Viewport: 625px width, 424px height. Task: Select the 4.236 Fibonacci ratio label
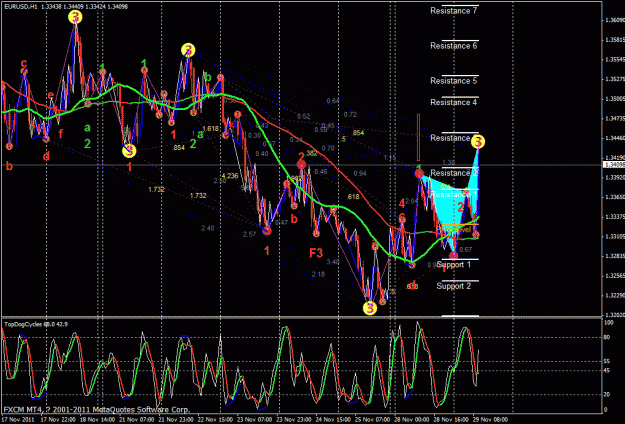click(x=230, y=176)
